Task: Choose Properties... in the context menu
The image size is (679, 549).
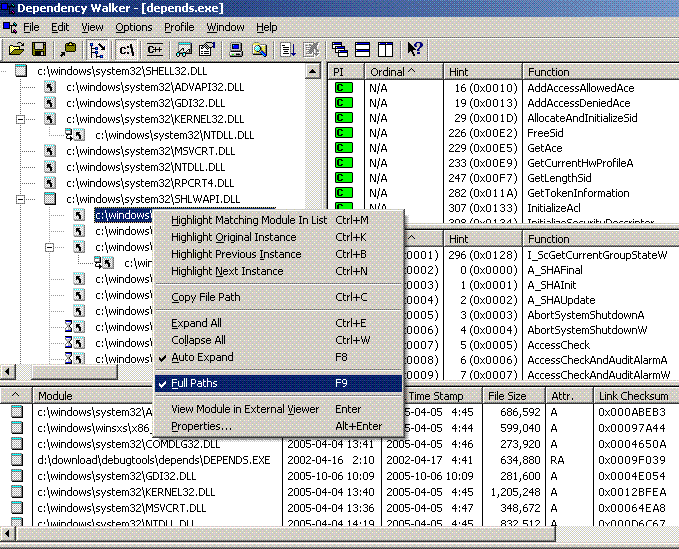Action: pyautogui.click(x=278, y=426)
